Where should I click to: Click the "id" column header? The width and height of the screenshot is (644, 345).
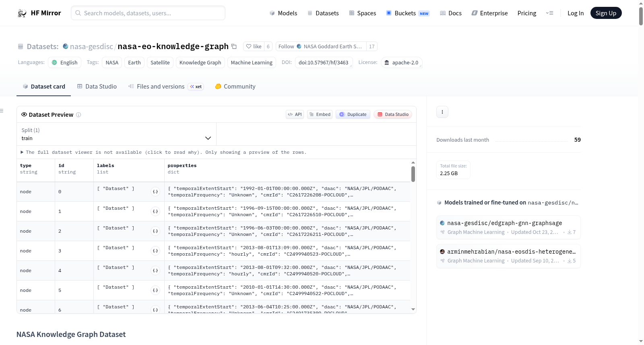[x=61, y=165]
